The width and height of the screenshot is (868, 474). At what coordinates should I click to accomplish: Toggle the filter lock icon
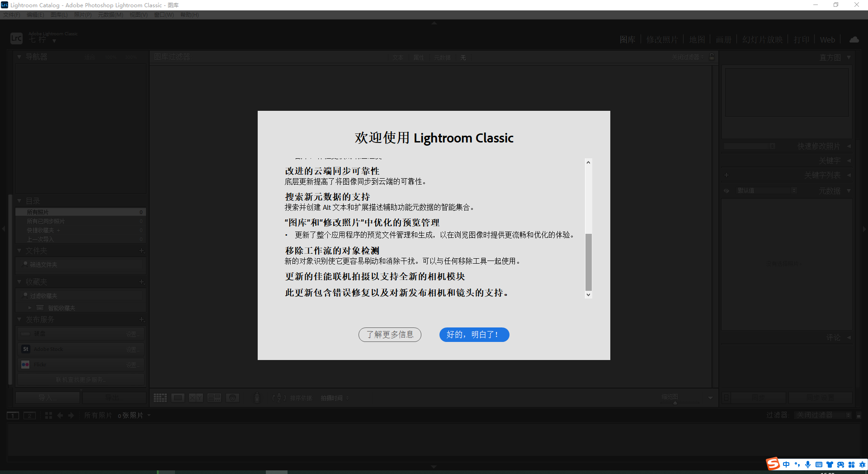(712, 57)
